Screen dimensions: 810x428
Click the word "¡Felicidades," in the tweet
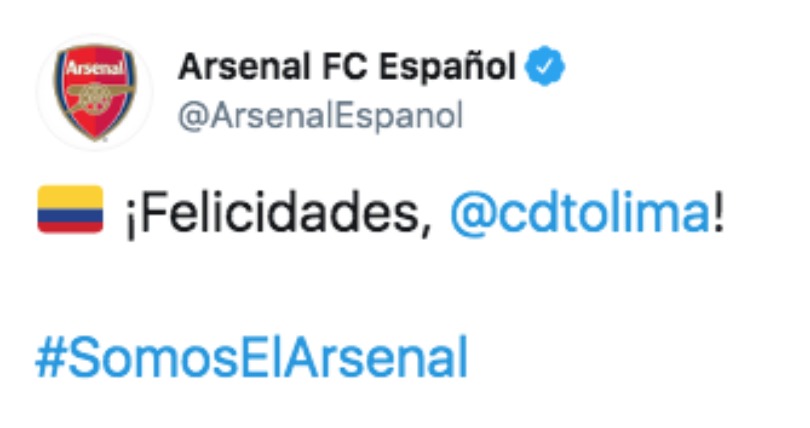pyautogui.click(x=279, y=212)
